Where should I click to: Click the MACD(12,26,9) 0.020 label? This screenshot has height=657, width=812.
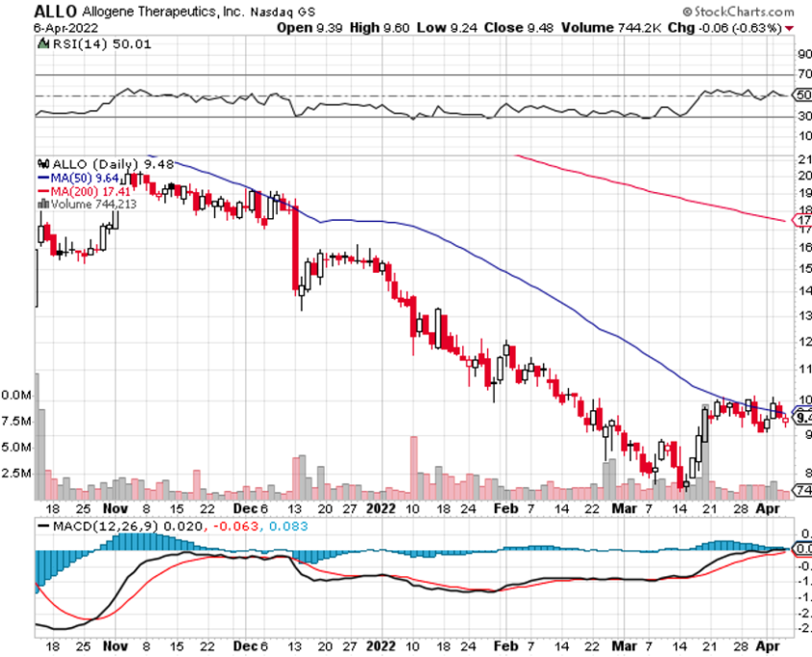128,526
